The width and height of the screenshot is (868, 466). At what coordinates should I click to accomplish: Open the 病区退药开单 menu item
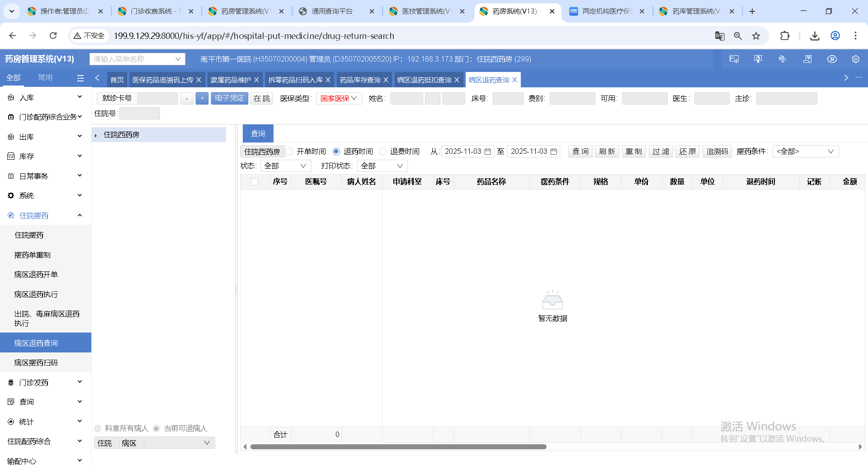tap(36, 275)
